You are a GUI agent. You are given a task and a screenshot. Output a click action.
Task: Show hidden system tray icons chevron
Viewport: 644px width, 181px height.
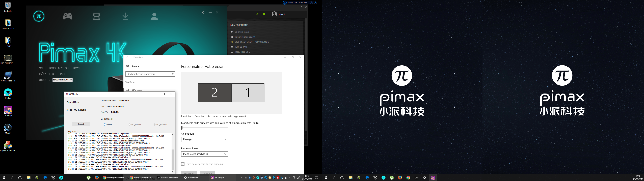click(x=241, y=178)
